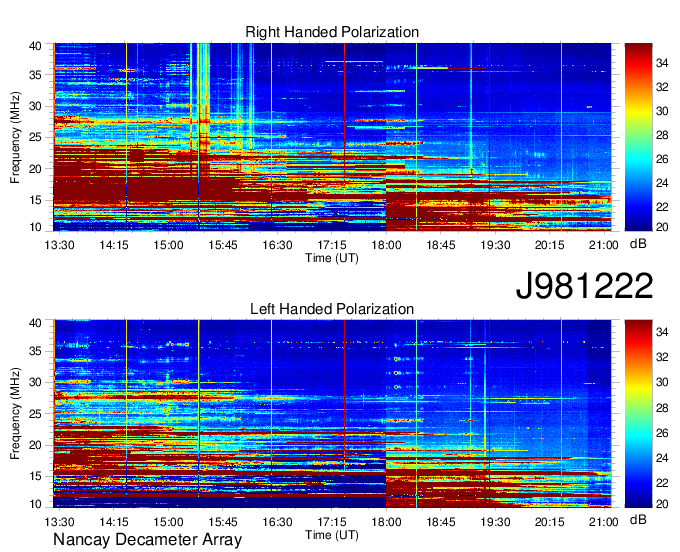Click the 25 MHz tick on Left Handed plot
The height and width of the screenshot is (552, 680).
35,414
